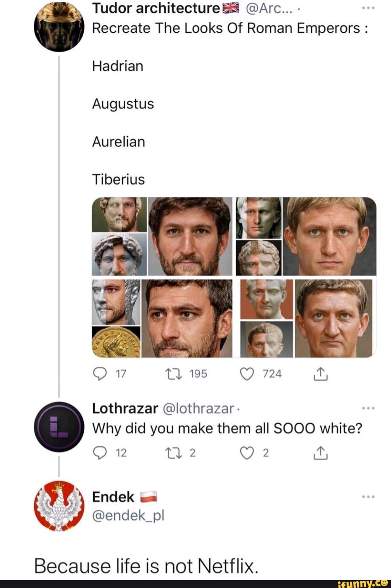Reply to Lothrazar's tweet
Image resolution: width=391 pixels, height=588 pixels.
point(98,453)
